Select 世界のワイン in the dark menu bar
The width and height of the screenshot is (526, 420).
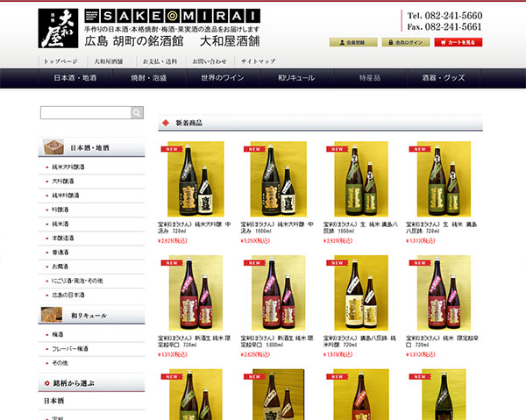[223, 78]
